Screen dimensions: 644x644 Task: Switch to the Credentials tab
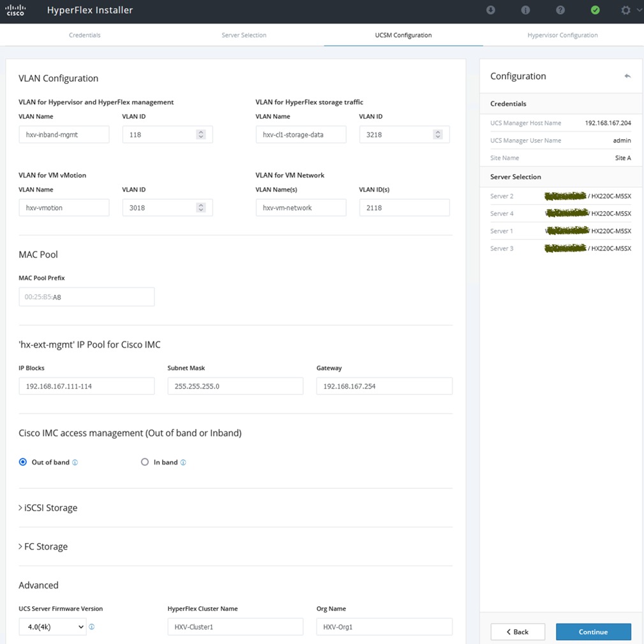[85, 35]
